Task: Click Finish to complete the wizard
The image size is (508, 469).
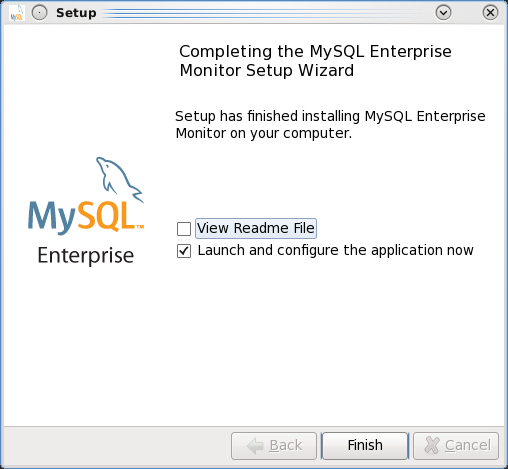Action: click(365, 446)
